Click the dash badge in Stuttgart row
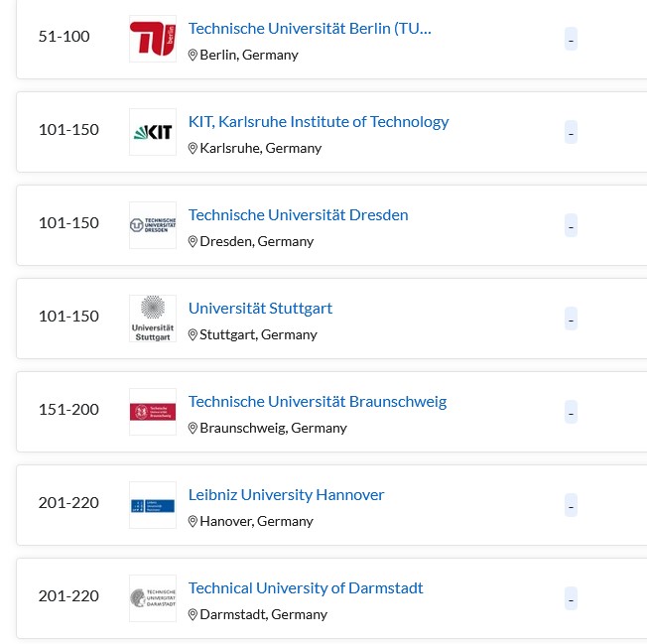This screenshot has height=644, width=647. pos(571,319)
